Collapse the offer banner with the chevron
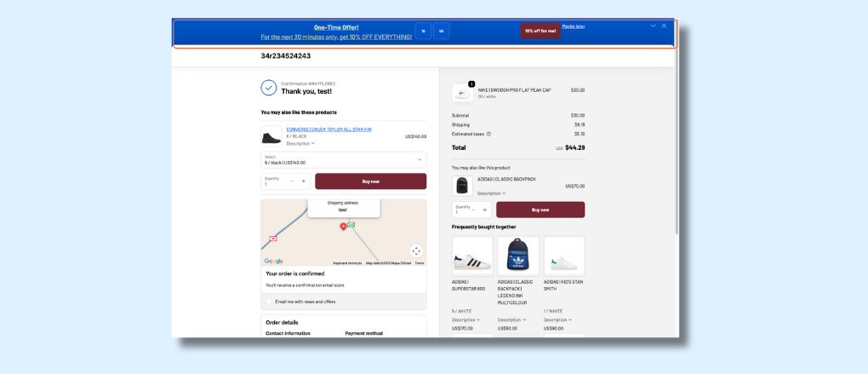868x374 pixels. pos(653,26)
